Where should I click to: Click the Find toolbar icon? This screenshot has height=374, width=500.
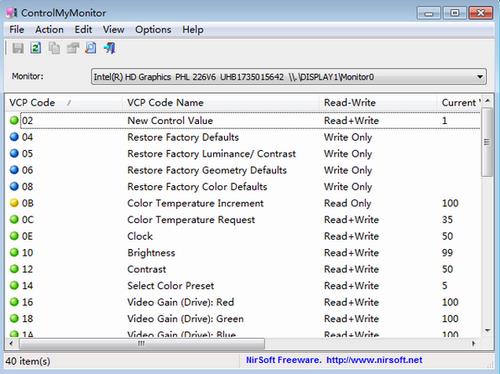[x=91, y=48]
